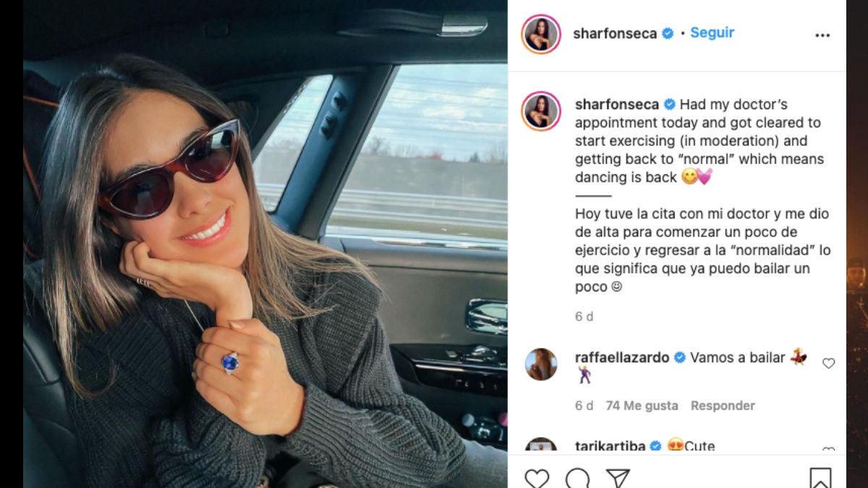Image resolution: width=868 pixels, height=488 pixels.
Task: Click Responder under raffaellazardo's comment
Action: [723, 406]
